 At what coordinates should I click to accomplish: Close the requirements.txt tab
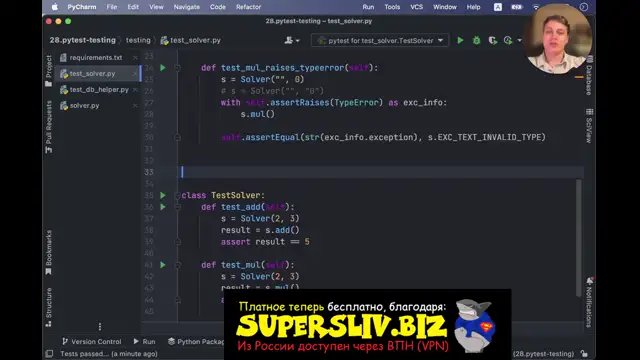[135, 58]
